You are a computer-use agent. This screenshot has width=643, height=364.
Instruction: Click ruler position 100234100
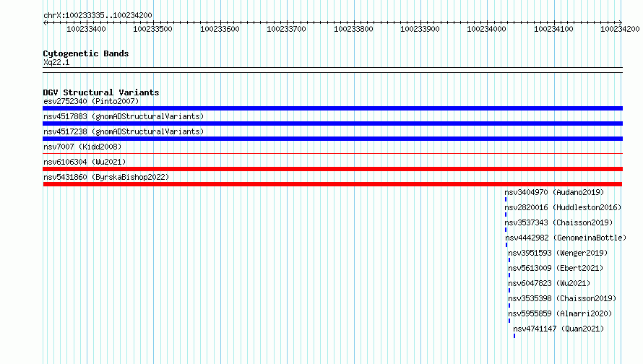pyautogui.click(x=553, y=29)
